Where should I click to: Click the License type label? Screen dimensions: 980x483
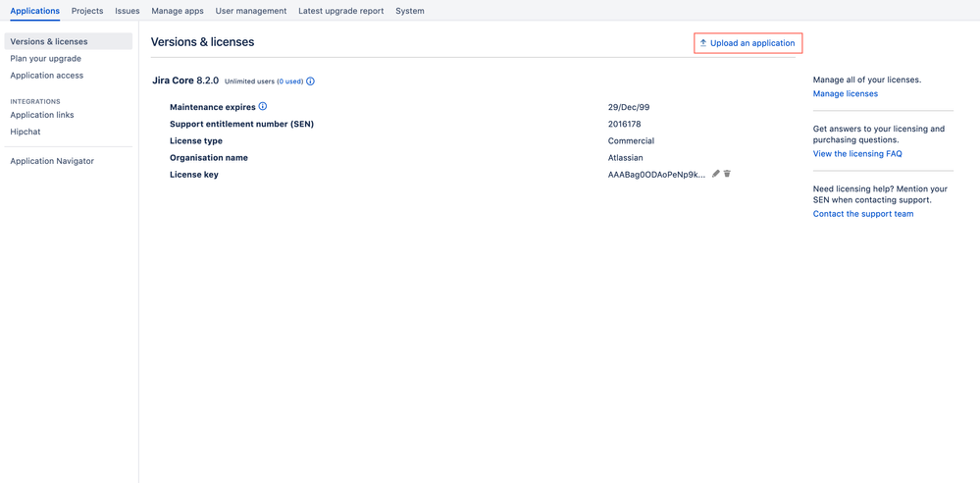point(196,140)
